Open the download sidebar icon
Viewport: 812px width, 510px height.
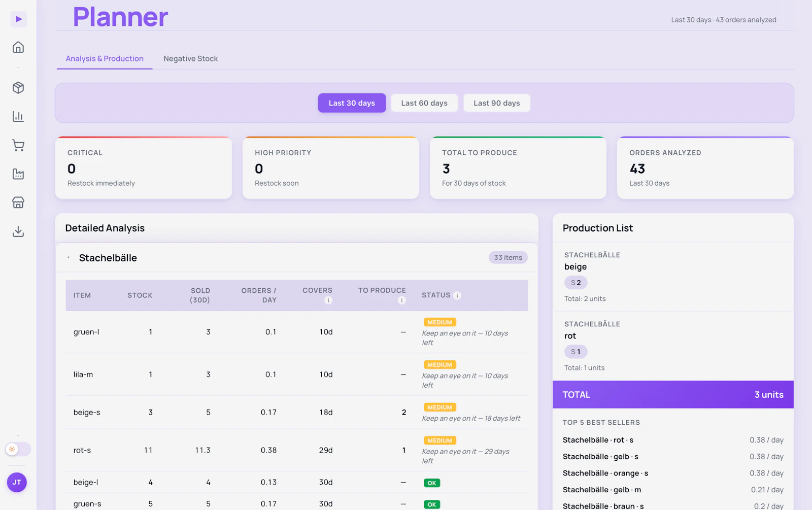tap(18, 231)
